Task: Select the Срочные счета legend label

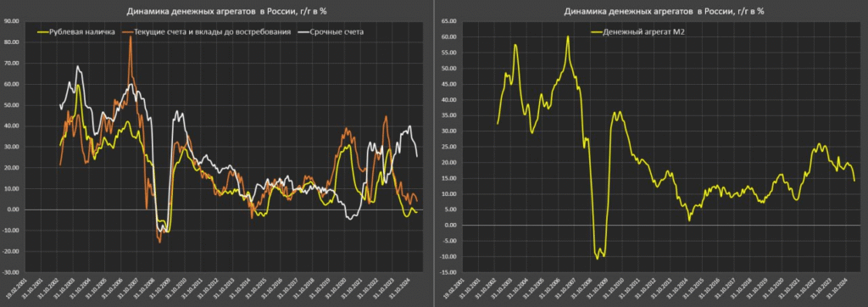Action: tap(338, 32)
